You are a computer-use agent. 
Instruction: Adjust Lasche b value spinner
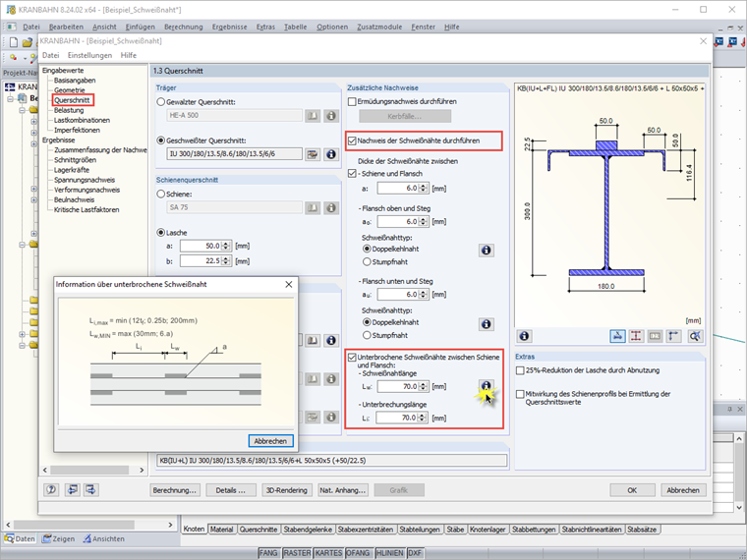click(226, 261)
